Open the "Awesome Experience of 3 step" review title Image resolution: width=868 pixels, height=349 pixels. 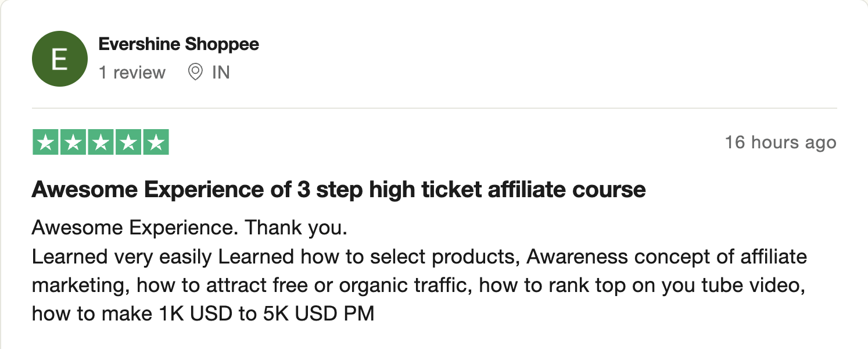(x=339, y=190)
